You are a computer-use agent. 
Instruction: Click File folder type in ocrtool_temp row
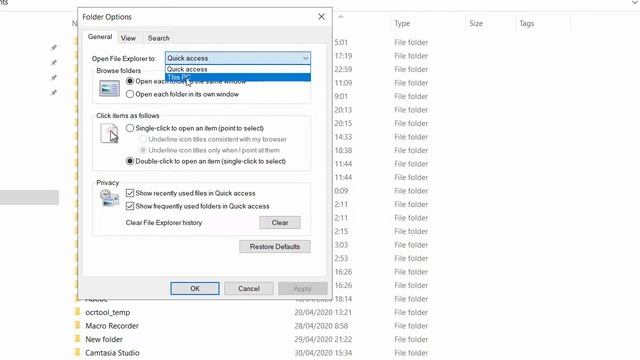(411, 312)
